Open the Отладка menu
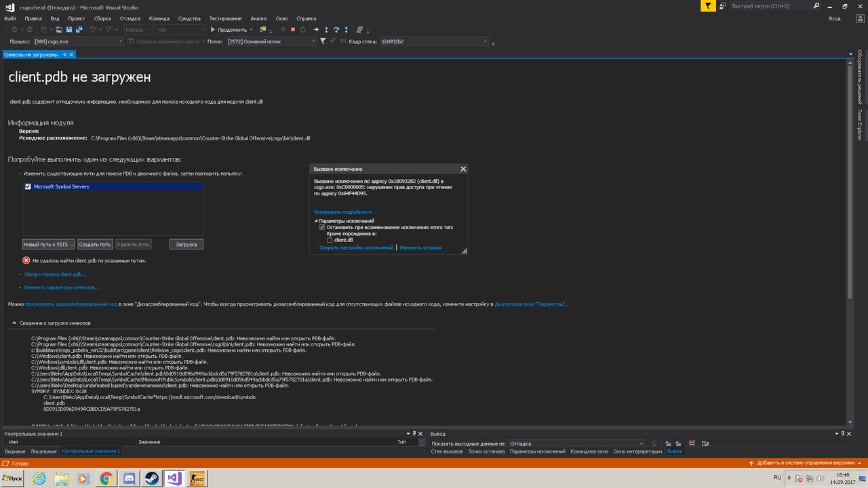 (130, 18)
